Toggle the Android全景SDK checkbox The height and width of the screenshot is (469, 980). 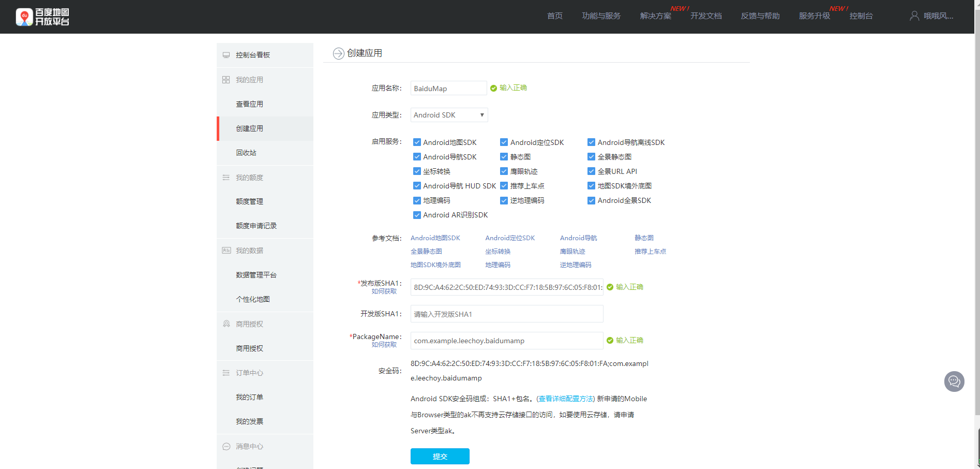591,200
